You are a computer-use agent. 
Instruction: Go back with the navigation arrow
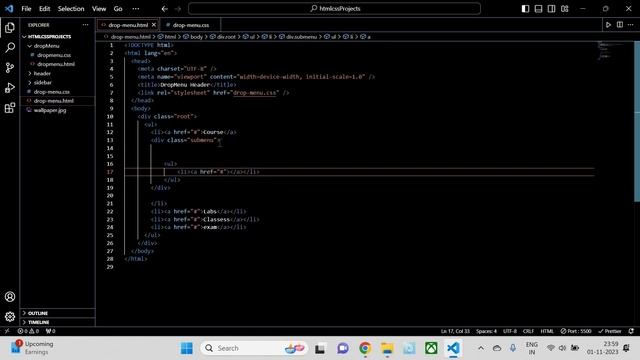(x=164, y=9)
